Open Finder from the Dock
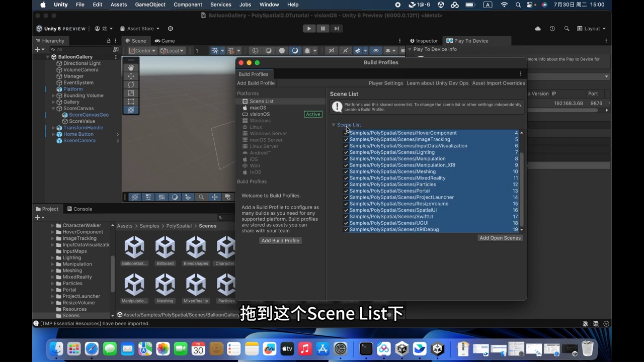The height and width of the screenshot is (362, 644). point(56,348)
